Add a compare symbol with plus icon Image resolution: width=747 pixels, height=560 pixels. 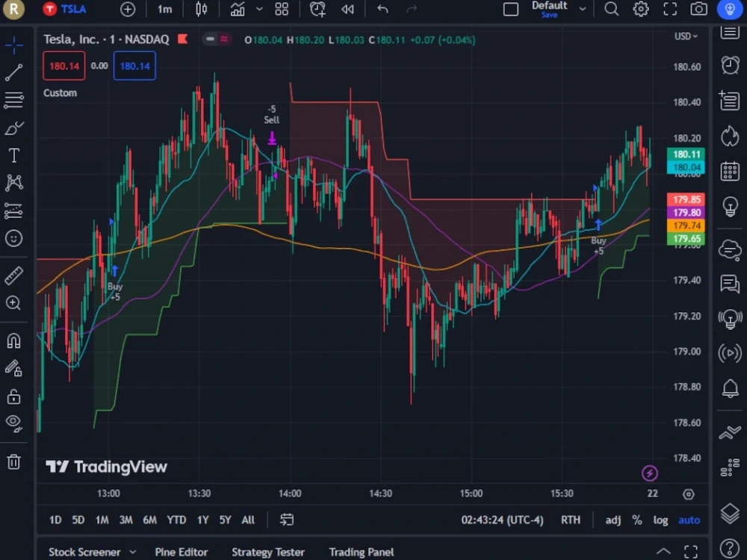[128, 9]
